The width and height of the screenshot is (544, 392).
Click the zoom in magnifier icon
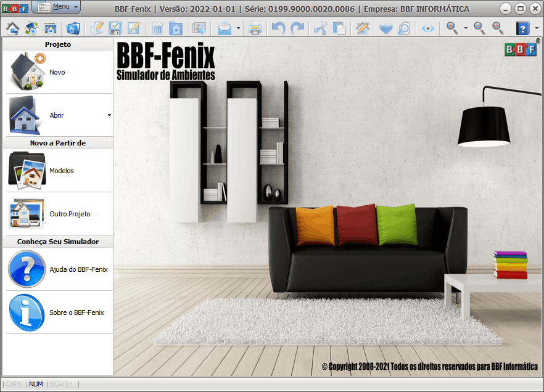coord(452,28)
